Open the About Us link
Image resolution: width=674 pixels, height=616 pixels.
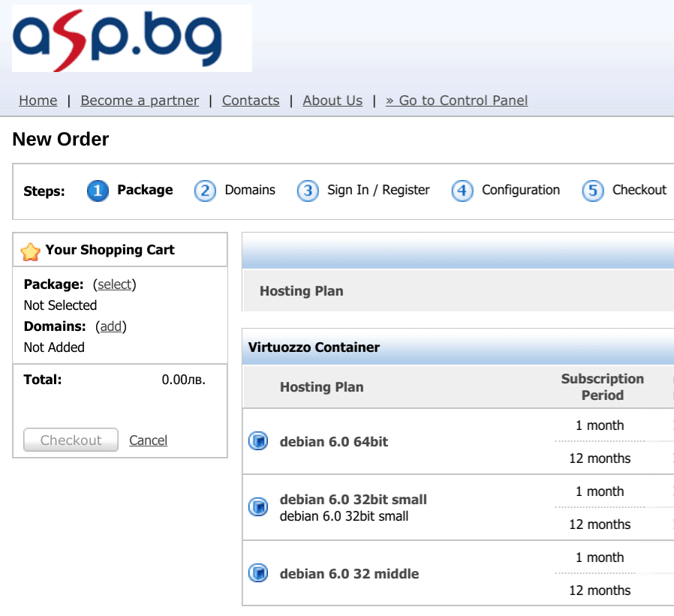point(332,101)
